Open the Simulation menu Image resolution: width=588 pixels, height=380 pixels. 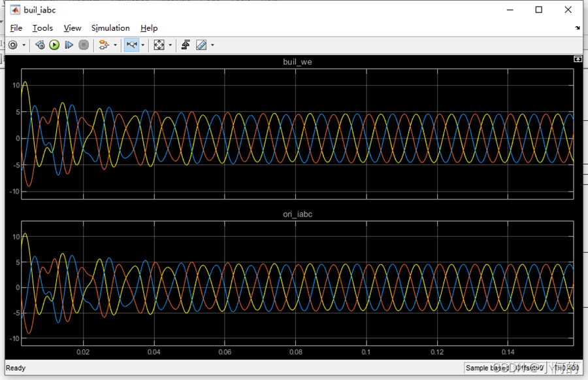pyautogui.click(x=110, y=28)
